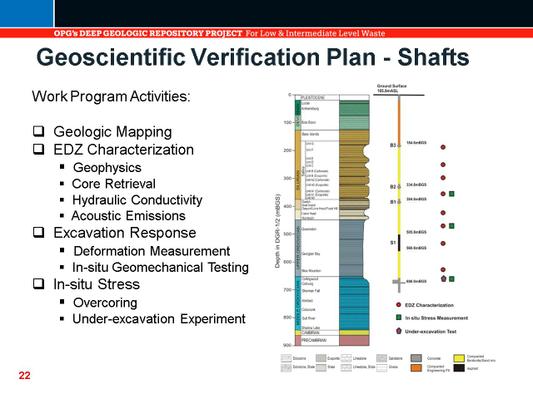This screenshot has height=399, width=533.
Task: Click the Under-excavation Experiment bullet item
Action: coord(159,319)
